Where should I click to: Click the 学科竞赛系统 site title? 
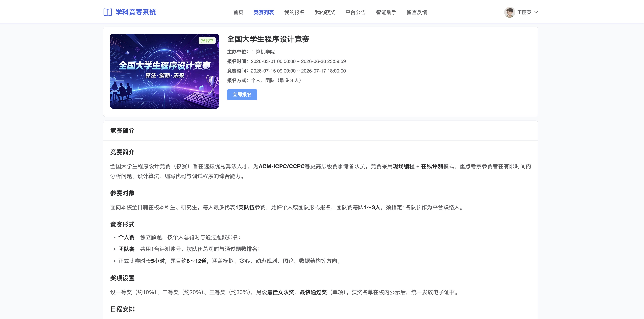tap(135, 12)
